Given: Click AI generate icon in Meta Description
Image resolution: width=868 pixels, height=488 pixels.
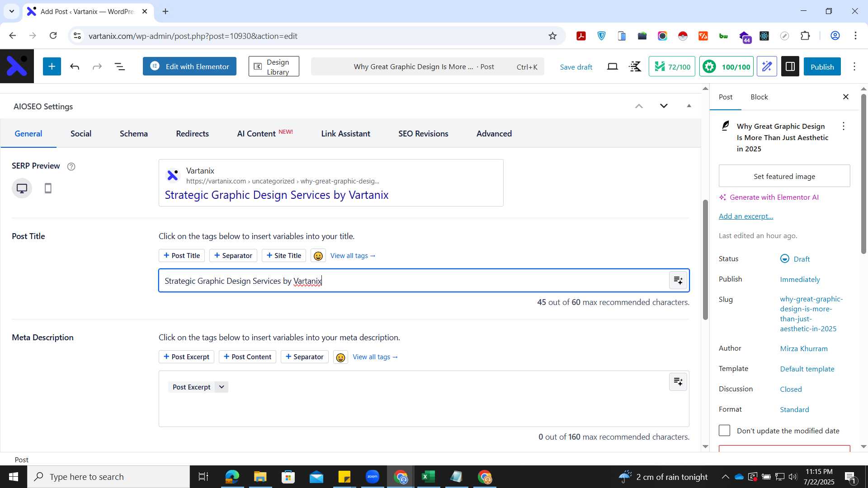Looking at the screenshot, I should 678,382.
